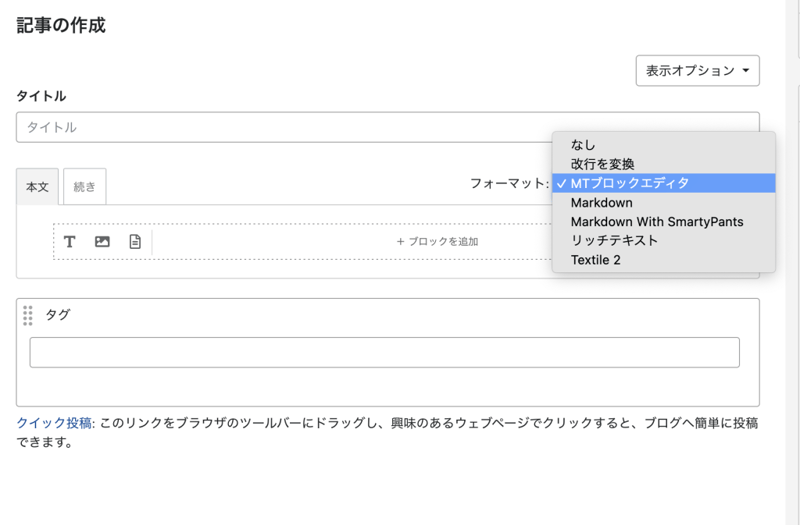This screenshot has height=525, width=800.
Task: Click the tag entry text field
Action: [384, 352]
